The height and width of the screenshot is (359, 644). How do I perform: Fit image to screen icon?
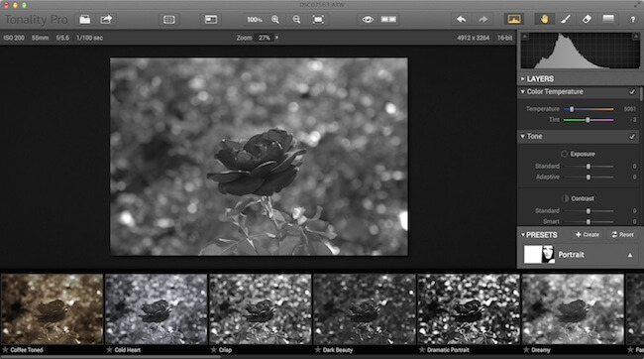(318, 20)
